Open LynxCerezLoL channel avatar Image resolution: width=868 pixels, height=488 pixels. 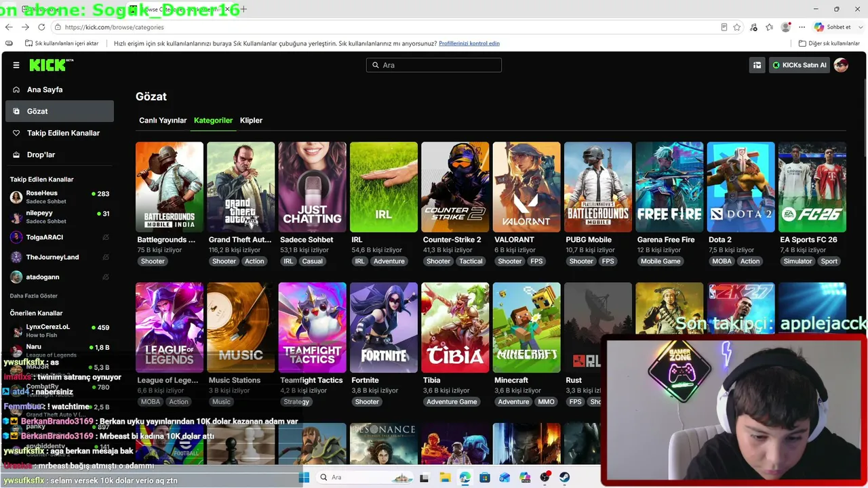(x=16, y=331)
